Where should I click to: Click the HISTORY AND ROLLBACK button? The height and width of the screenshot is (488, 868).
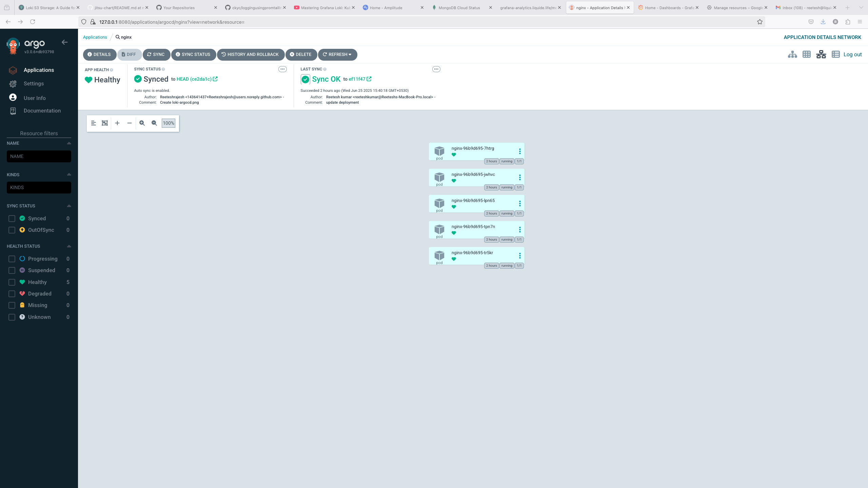[x=251, y=55]
